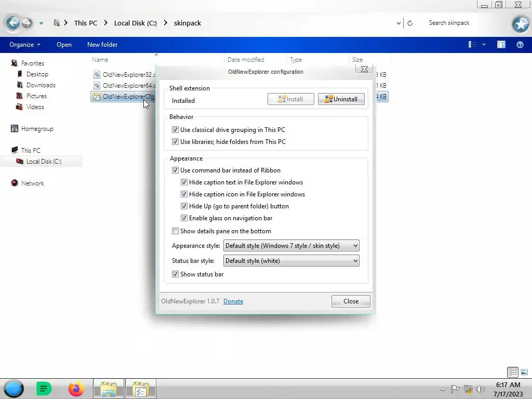Click the Close button in dialog

coord(351,301)
